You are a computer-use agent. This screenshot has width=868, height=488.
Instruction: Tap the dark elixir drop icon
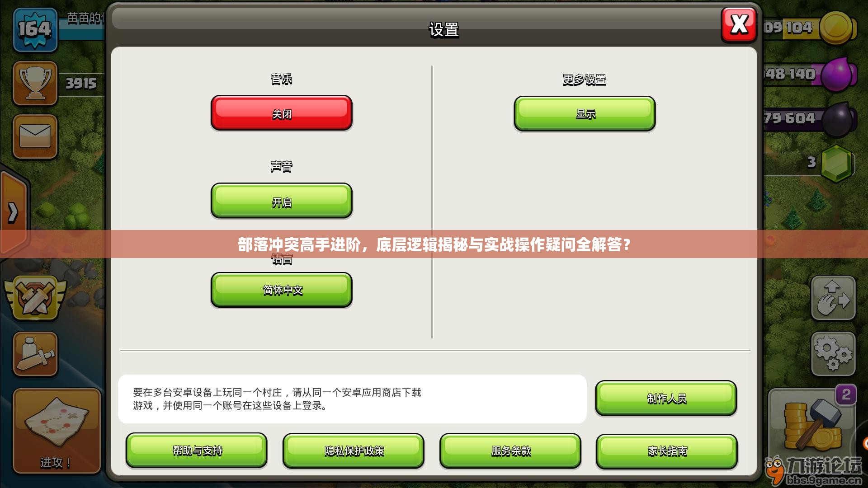(x=837, y=119)
